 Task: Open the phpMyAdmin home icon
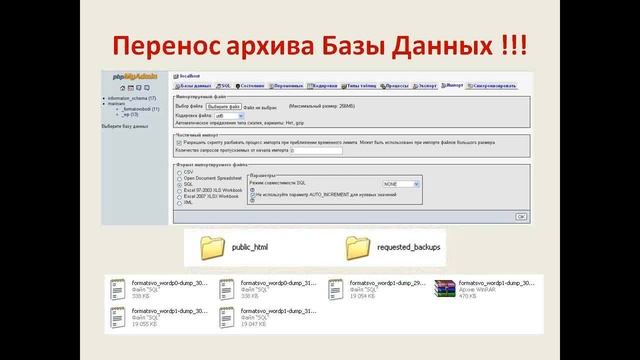click(122, 88)
